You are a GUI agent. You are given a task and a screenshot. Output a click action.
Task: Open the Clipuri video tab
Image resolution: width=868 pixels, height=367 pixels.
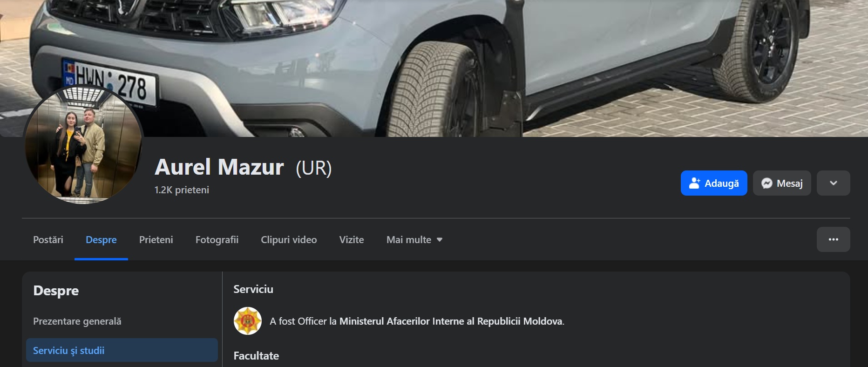tap(289, 240)
